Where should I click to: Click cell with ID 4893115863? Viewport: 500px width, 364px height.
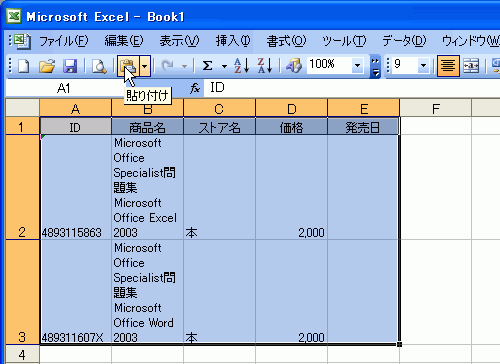click(x=76, y=187)
